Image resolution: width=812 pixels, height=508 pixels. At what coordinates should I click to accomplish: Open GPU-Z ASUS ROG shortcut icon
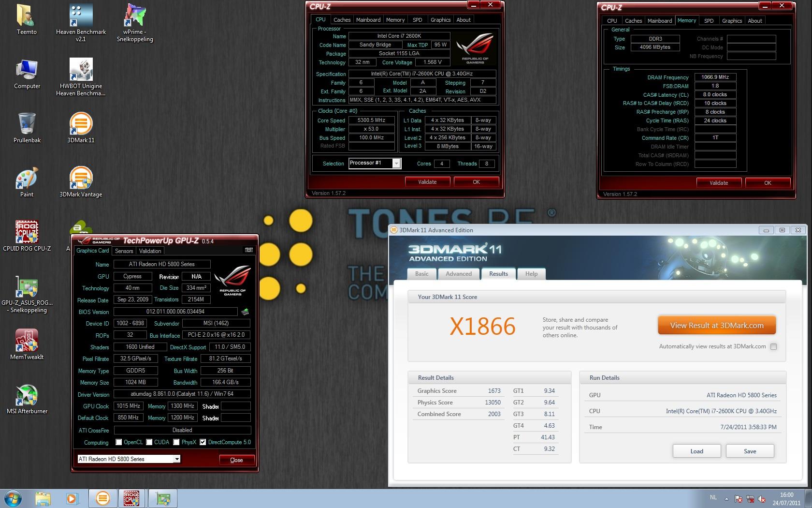[27, 294]
